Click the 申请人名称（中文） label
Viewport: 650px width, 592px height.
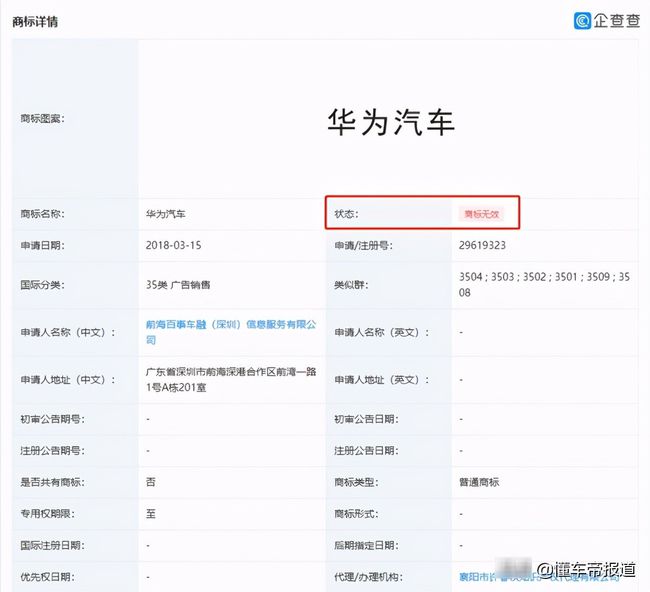pyautogui.click(x=68, y=332)
